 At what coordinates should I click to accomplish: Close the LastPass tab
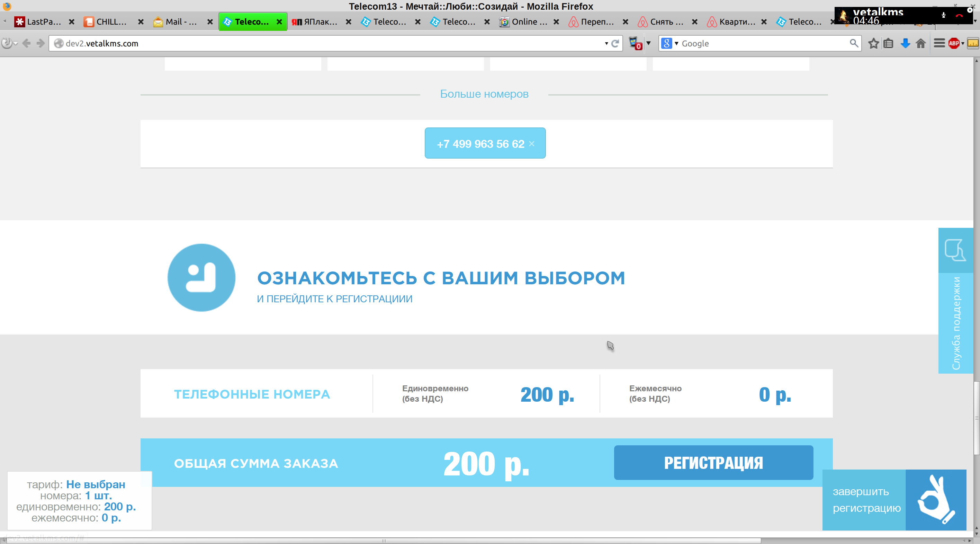72,22
